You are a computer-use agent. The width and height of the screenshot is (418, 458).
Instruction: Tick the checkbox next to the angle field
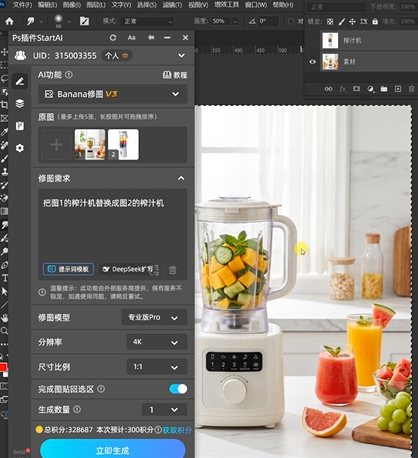pos(291,21)
